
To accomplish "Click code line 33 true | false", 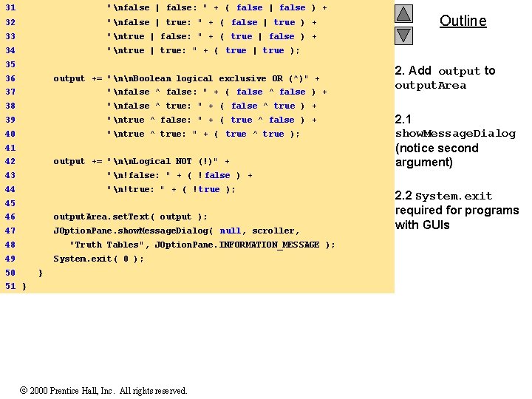I will click(x=212, y=36).
